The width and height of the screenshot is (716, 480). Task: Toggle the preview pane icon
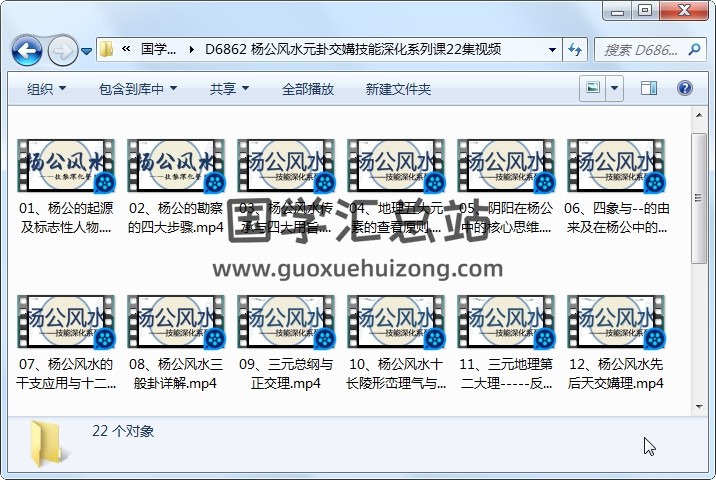pos(649,88)
